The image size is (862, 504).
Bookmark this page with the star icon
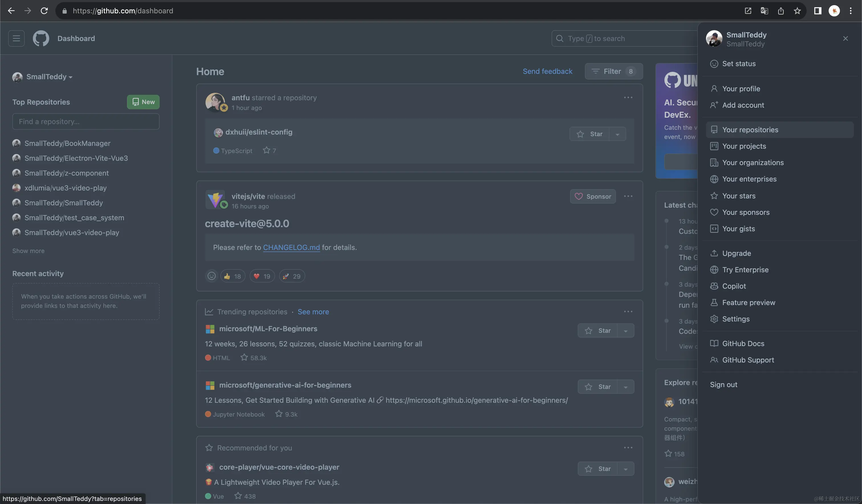pos(797,11)
